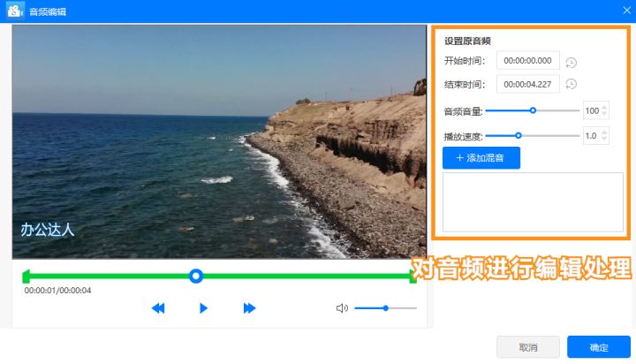Click the playback speed value field 1.0
The image size is (636, 364).
click(x=591, y=135)
